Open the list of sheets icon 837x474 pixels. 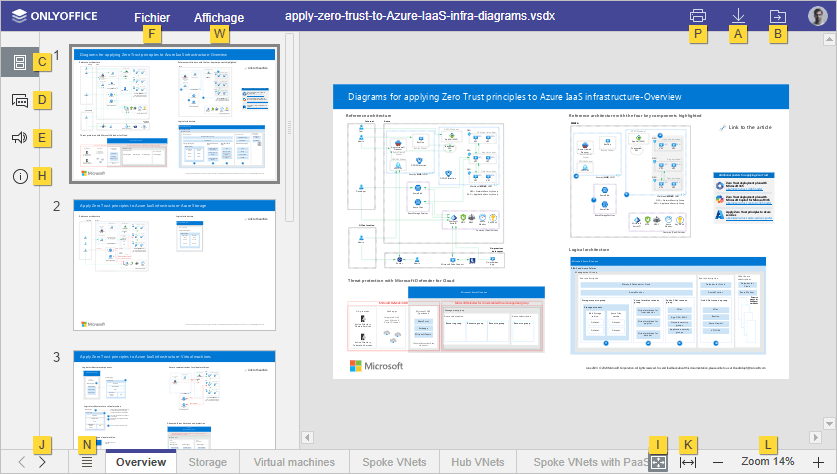click(87, 462)
